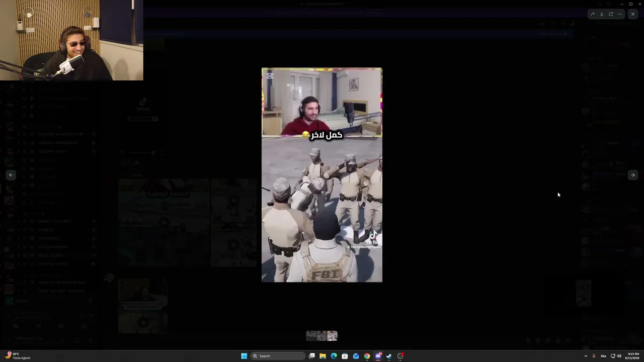Open Task View from the taskbar
The image size is (644, 362).
312,356
